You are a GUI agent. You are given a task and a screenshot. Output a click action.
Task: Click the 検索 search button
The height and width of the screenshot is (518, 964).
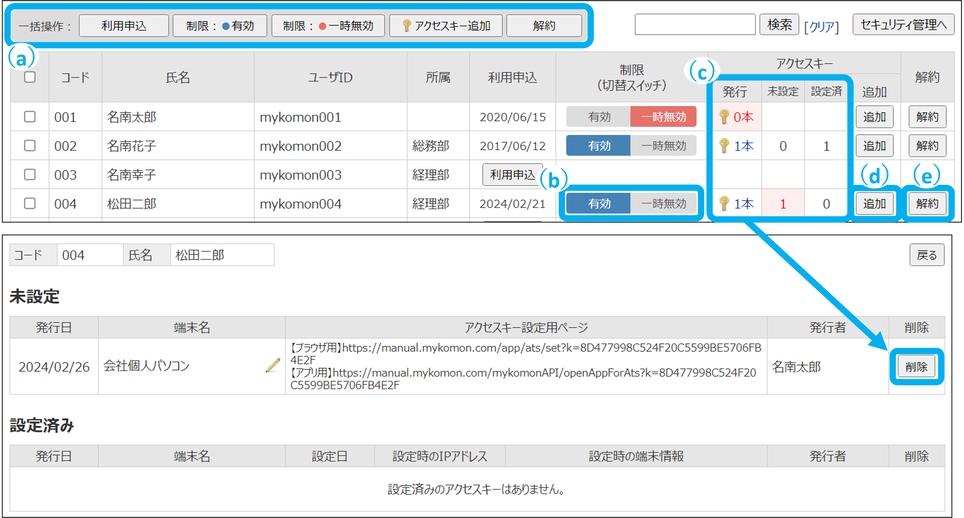tap(778, 25)
